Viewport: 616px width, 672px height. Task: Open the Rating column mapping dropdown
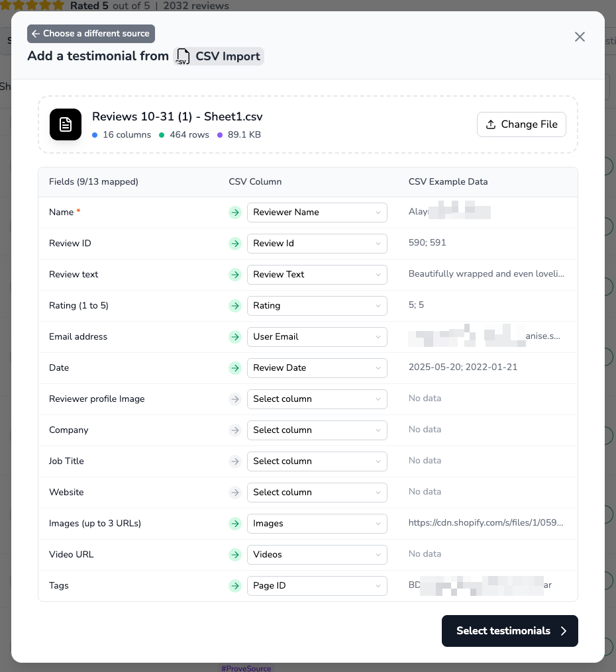[x=317, y=305]
